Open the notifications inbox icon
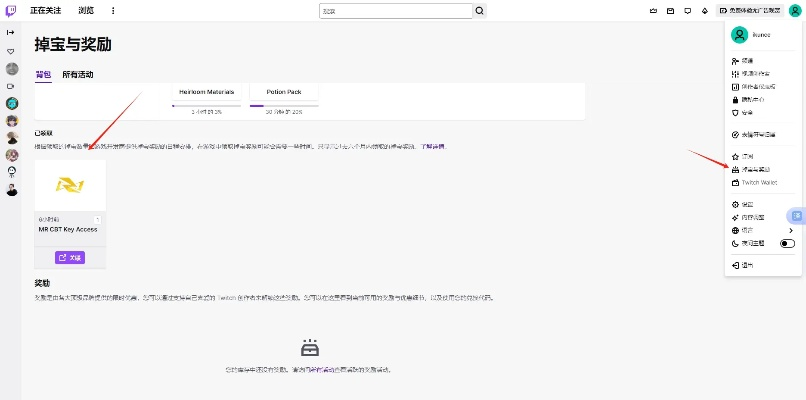The image size is (806, 400). tap(671, 11)
